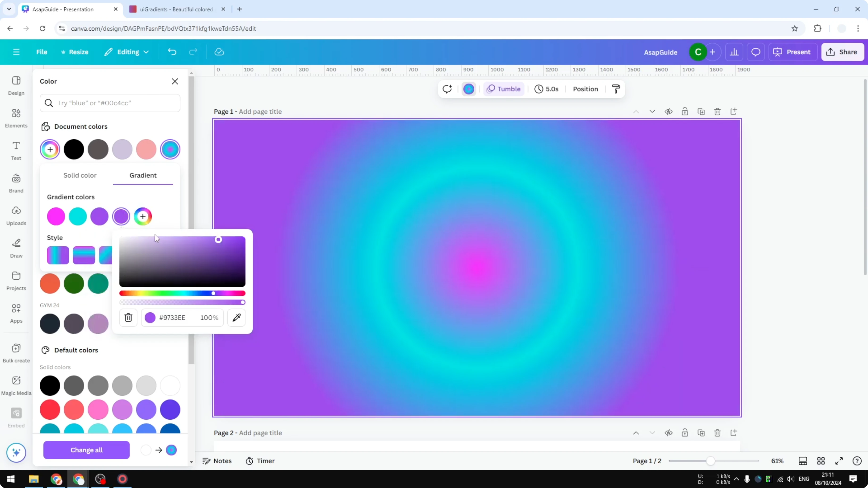The width and height of the screenshot is (868, 488).
Task: Open the File menu
Action: [x=42, y=52]
